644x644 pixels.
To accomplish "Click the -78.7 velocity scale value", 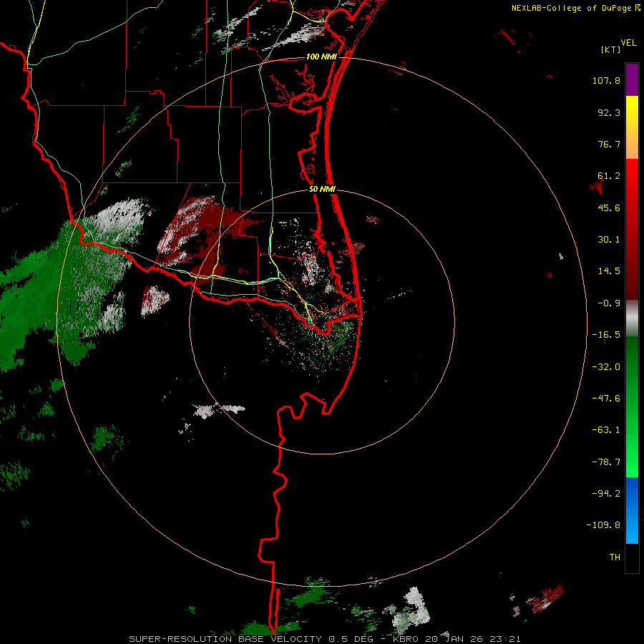I will tap(606, 462).
